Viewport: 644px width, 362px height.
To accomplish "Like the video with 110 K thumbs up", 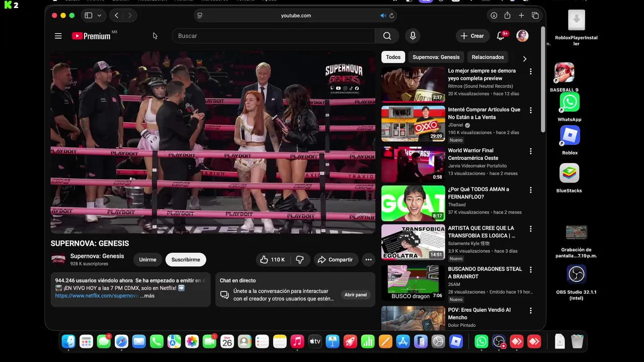I will click(273, 259).
